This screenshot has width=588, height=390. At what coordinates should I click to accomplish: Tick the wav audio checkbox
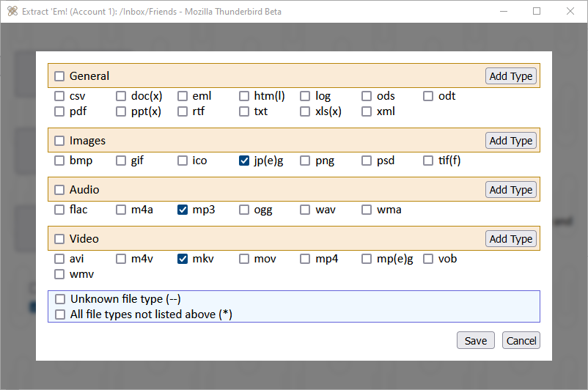pyautogui.click(x=305, y=210)
